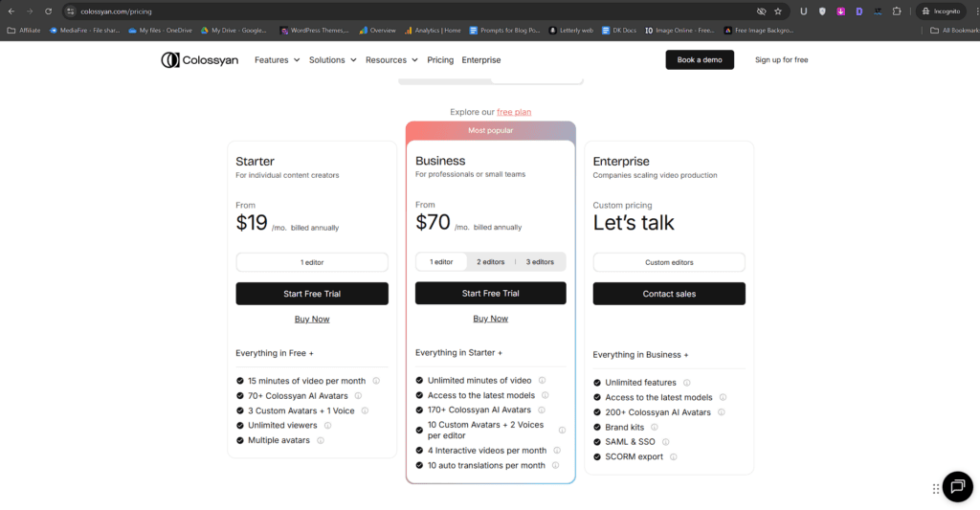Open the MediaFire bookmark
Image resolution: width=980 pixels, height=510 pixels.
coord(84,30)
